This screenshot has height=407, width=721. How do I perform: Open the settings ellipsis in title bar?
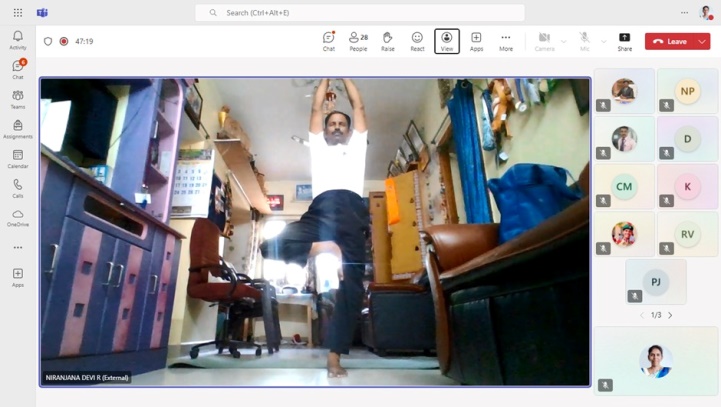pos(684,13)
